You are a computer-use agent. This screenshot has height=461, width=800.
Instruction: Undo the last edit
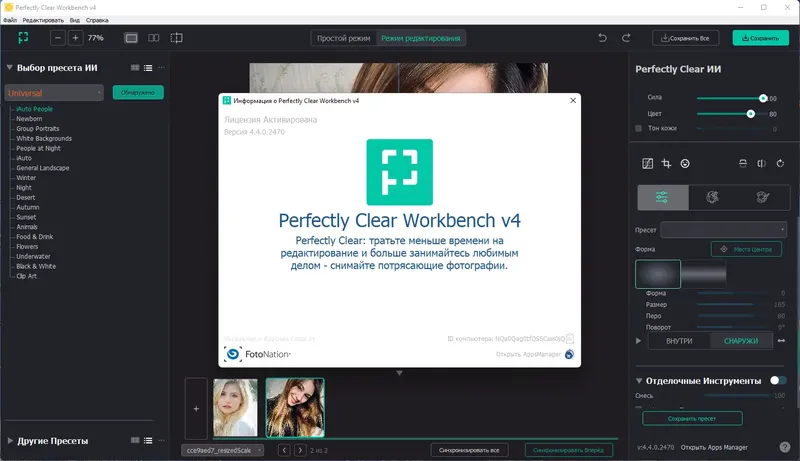(x=603, y=38)
